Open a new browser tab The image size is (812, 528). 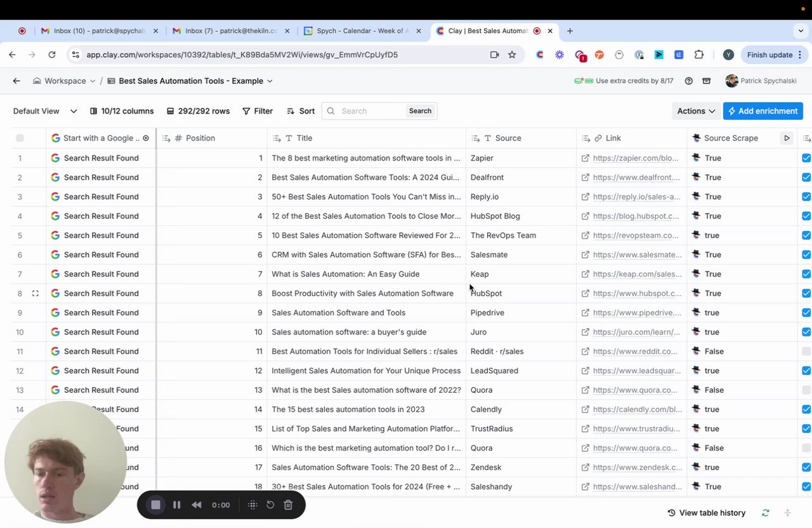coord(570,30)
